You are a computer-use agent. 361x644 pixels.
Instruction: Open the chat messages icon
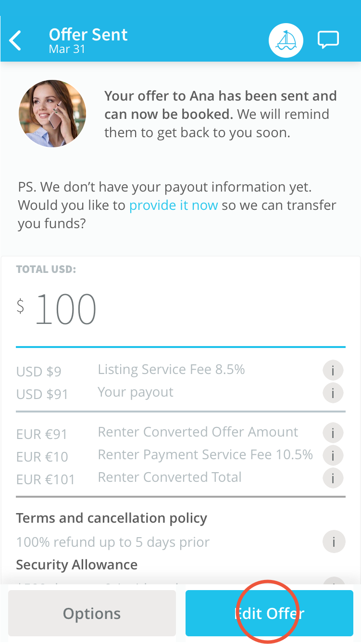pos(328,40)
